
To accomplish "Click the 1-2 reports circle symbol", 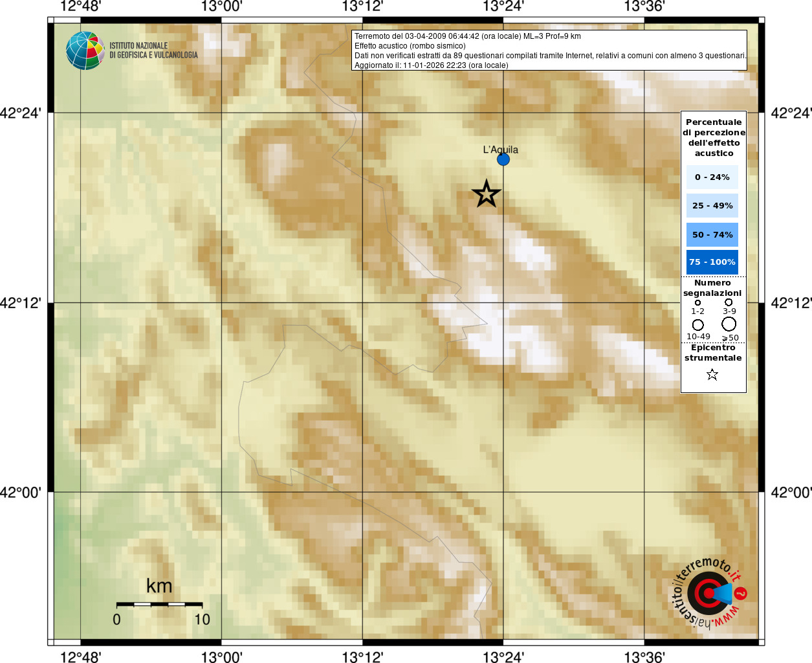I will point(697,302).
